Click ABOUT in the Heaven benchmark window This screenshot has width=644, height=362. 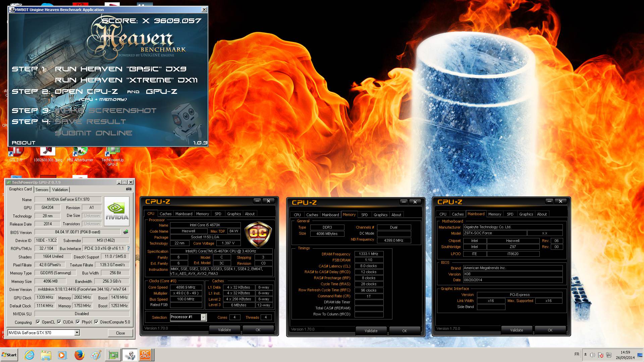23,143
